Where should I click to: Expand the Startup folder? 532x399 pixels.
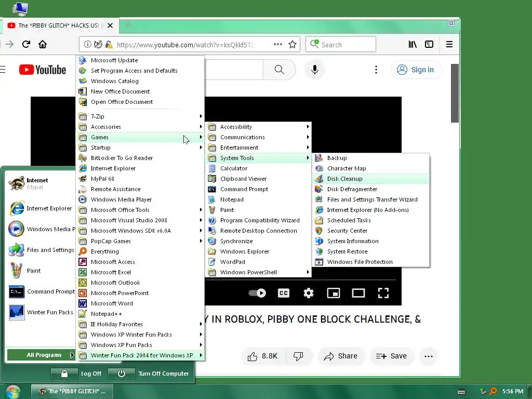pyautogui.click(x=140, y=148)
